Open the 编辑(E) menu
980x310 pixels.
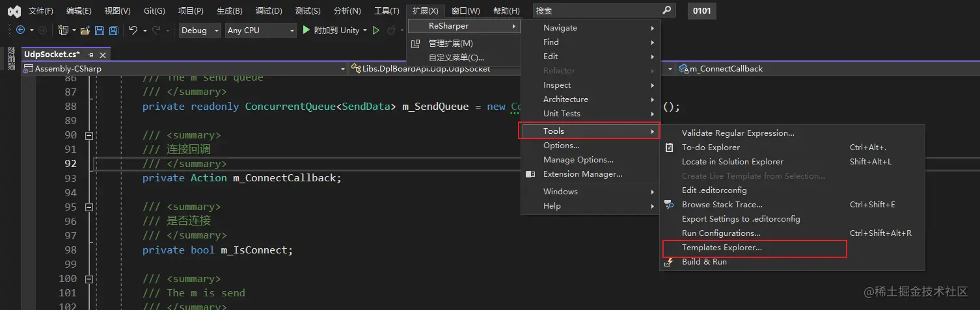click(79, 11)
